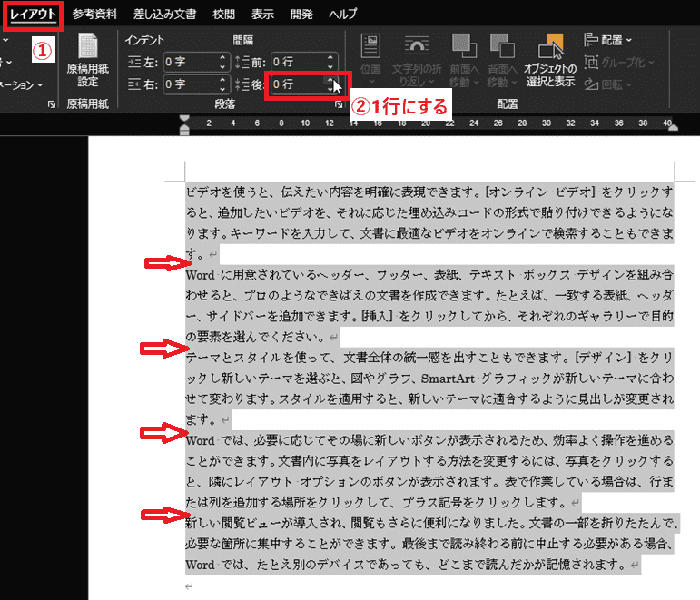Click the left indent marker on ruler
Screen dimensions: 700x600
tap(185, 130)
